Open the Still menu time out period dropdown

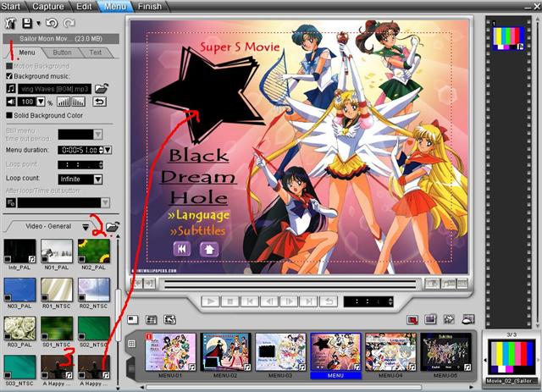pyautogui.click(x=98, y=135)
